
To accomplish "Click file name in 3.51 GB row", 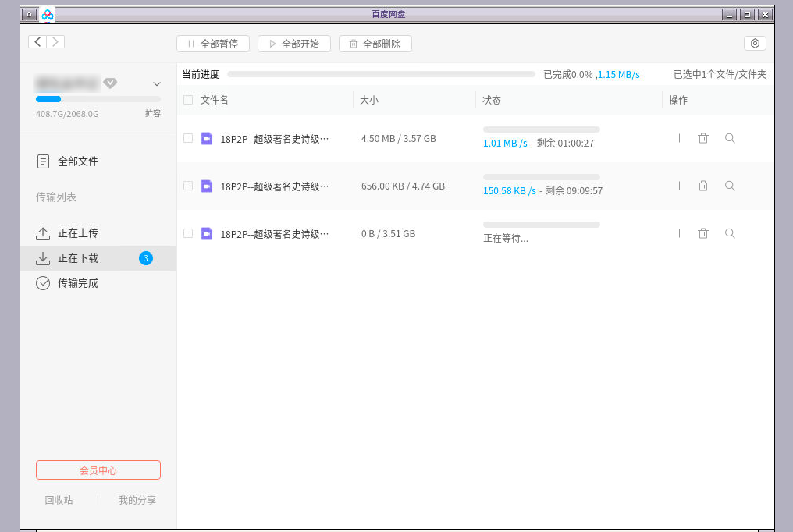I will [275, 234].
